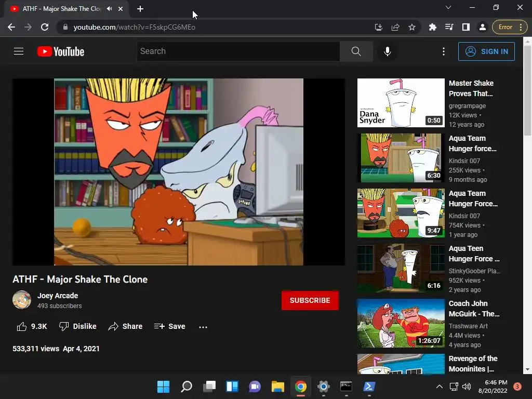This screenshot has width=532, height=399.
Task: Show hidden system tray icons
Action: tap(440, 387)
